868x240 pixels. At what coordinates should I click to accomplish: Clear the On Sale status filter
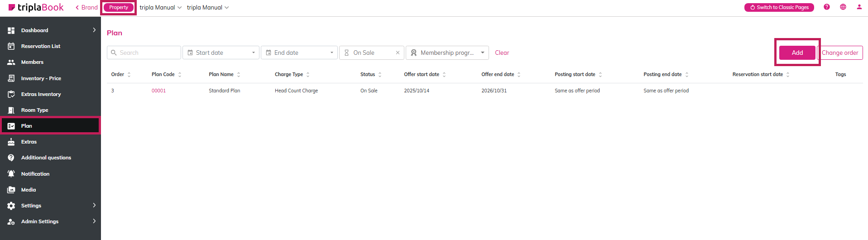(x=398, y=53)
